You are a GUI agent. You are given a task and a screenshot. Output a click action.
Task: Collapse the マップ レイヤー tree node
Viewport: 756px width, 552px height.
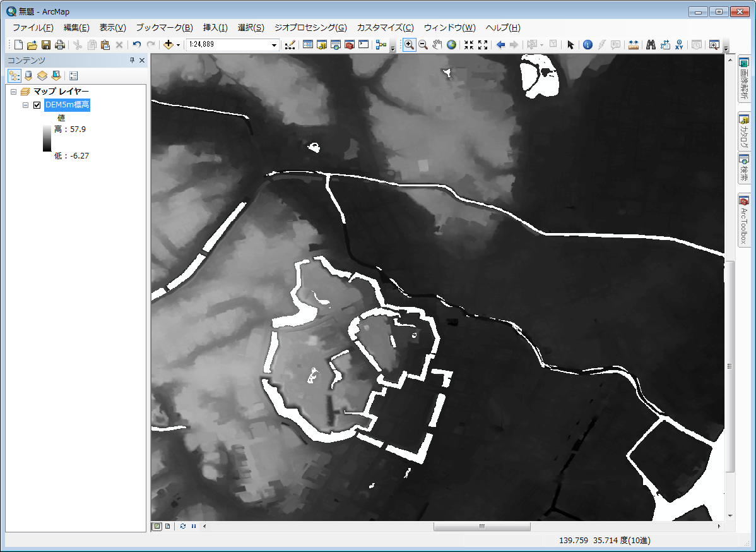[13, 92]
